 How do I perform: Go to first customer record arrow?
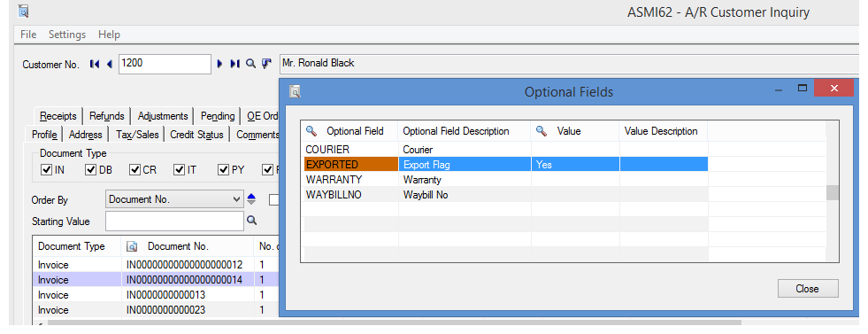(95, 65)
